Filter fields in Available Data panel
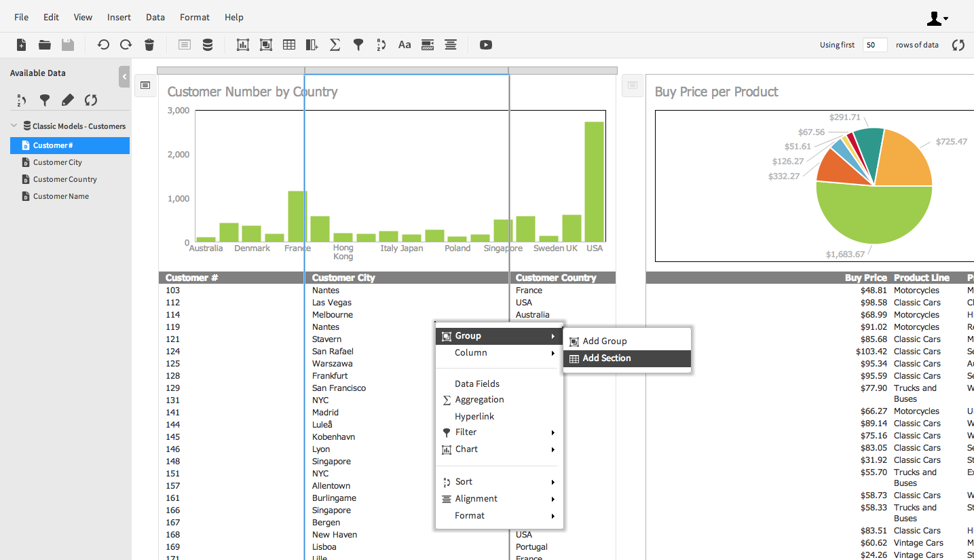Viewport: 974px width, 560px height. [x=45, y=100]
